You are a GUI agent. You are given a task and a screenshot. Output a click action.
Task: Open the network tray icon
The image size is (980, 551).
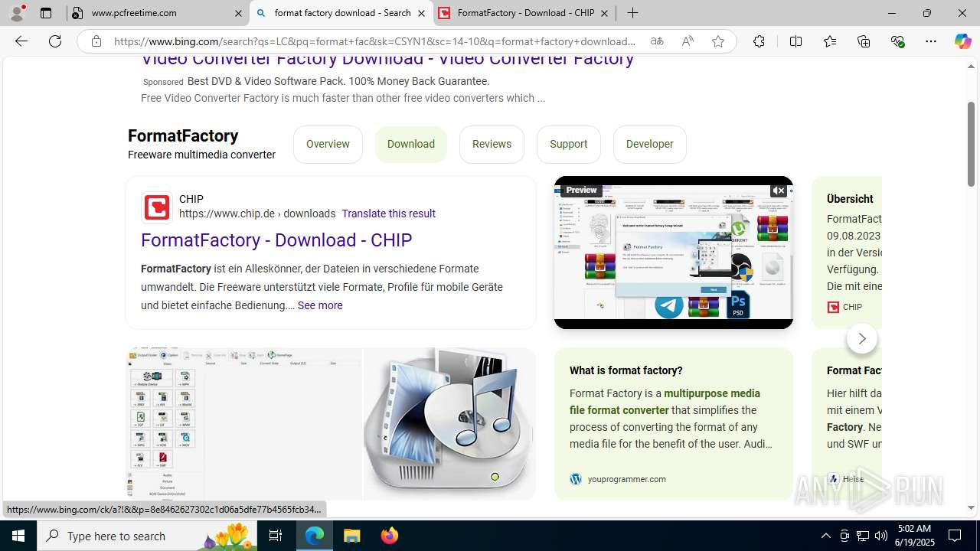click(863, 536)
